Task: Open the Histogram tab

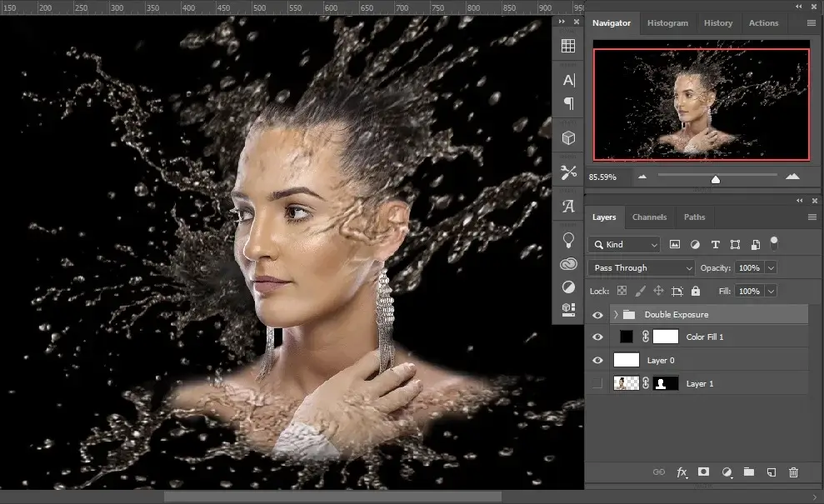Action: [667, 22]
